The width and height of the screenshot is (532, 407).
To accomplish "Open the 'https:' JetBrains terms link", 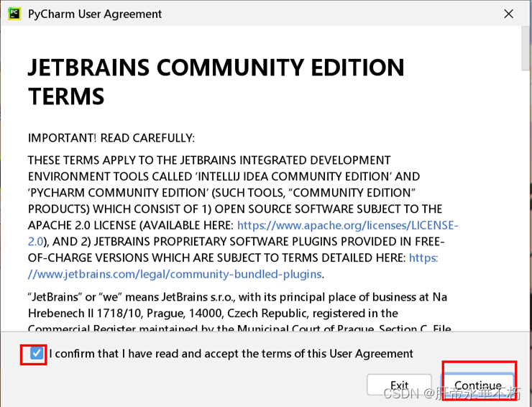I will click(x=423, y=257).
